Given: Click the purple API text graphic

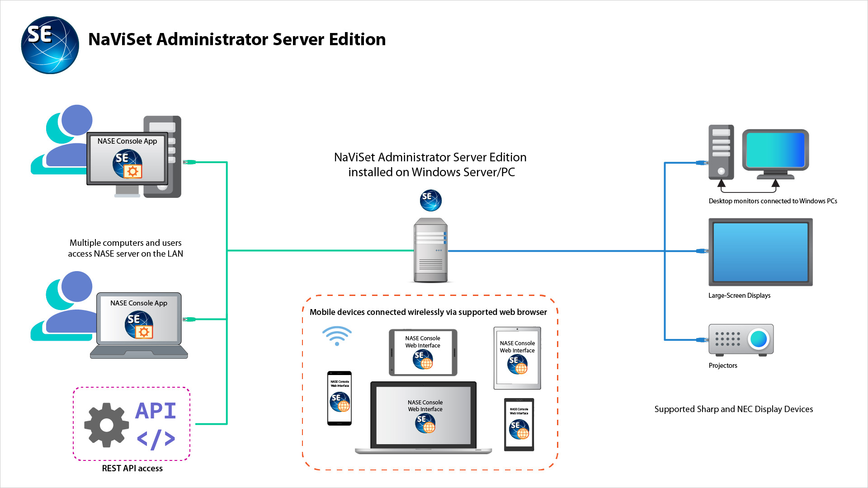Looking at the screenshot, I should (x=156, y=411).
